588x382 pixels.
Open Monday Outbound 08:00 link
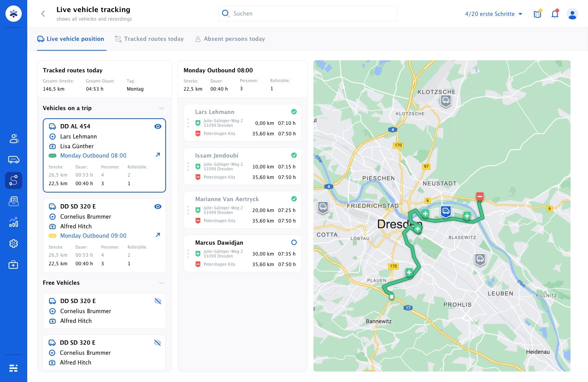[93, 156]
